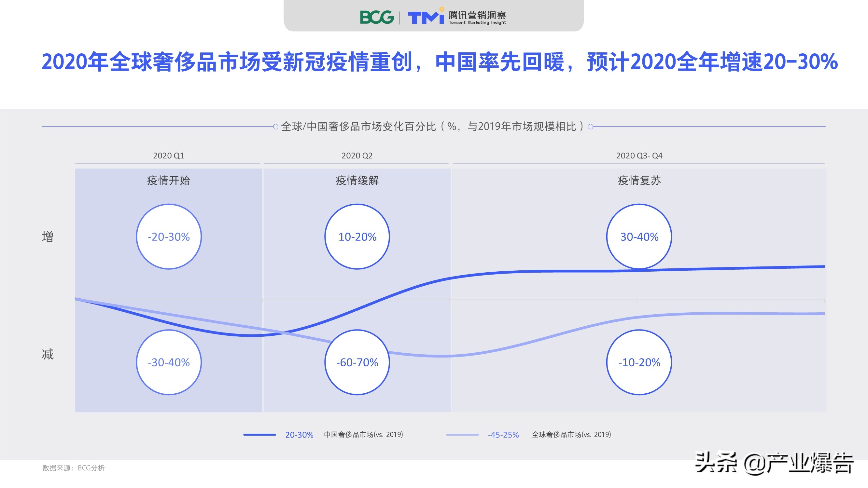Click the 增 axis label
Viewport: 868px width, 488px height.
point(48,237)
